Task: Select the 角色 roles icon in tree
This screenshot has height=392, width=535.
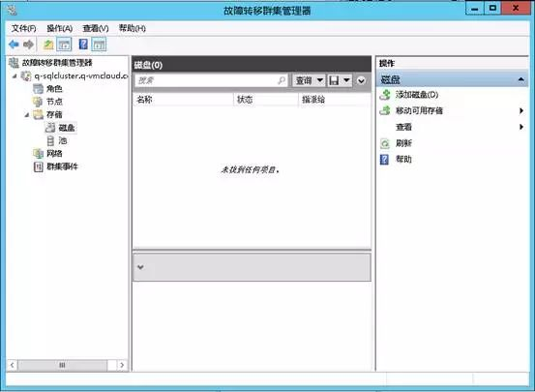Action: click(39, 89)
